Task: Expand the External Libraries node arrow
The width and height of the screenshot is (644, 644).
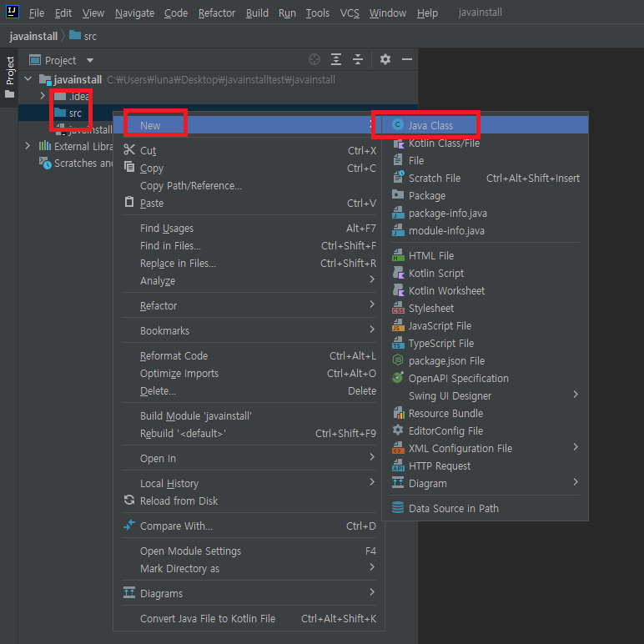Action: point(28,146)
